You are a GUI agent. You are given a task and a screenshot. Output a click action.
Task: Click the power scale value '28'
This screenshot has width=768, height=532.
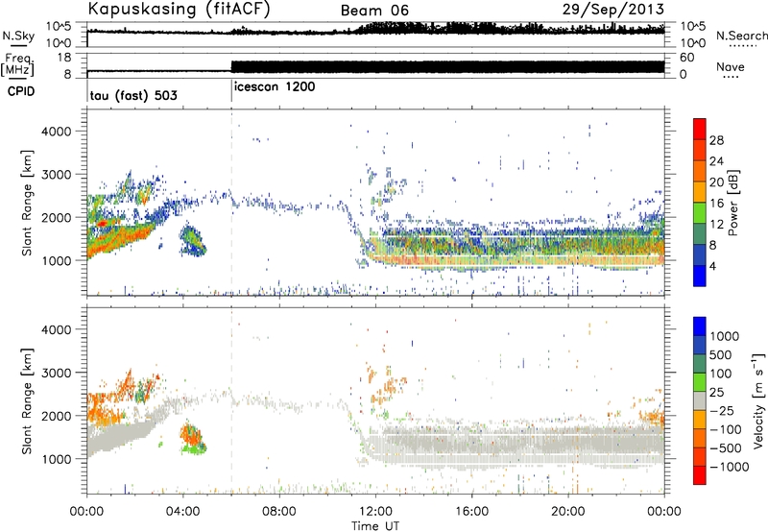716,140
